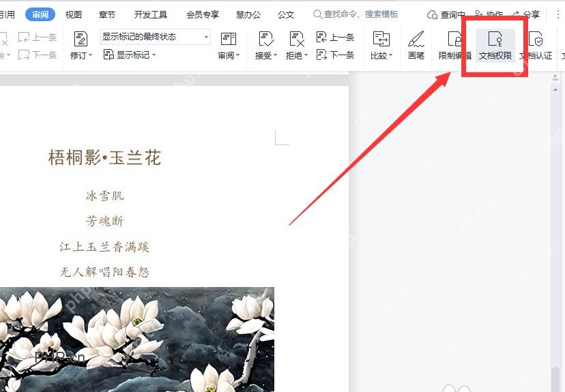This screenshot has width=565, height=392.
Task: Select the magnolia painting image
Action: (x=137, y=340)
